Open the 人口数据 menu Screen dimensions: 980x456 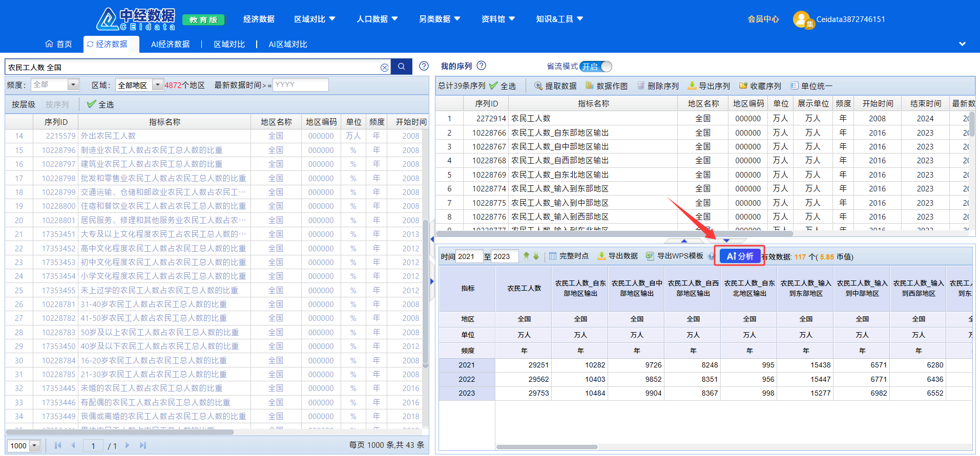[x=377, y=19]
